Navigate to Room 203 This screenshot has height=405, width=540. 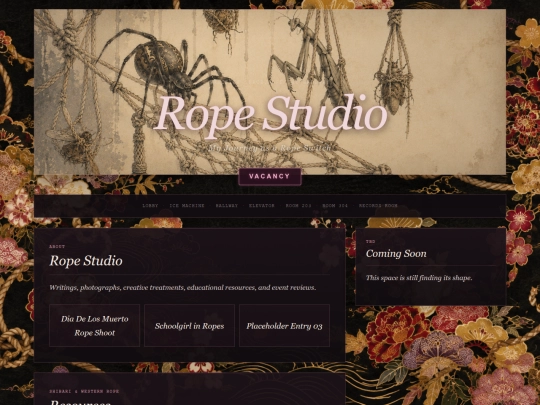[x=299, y=206]
